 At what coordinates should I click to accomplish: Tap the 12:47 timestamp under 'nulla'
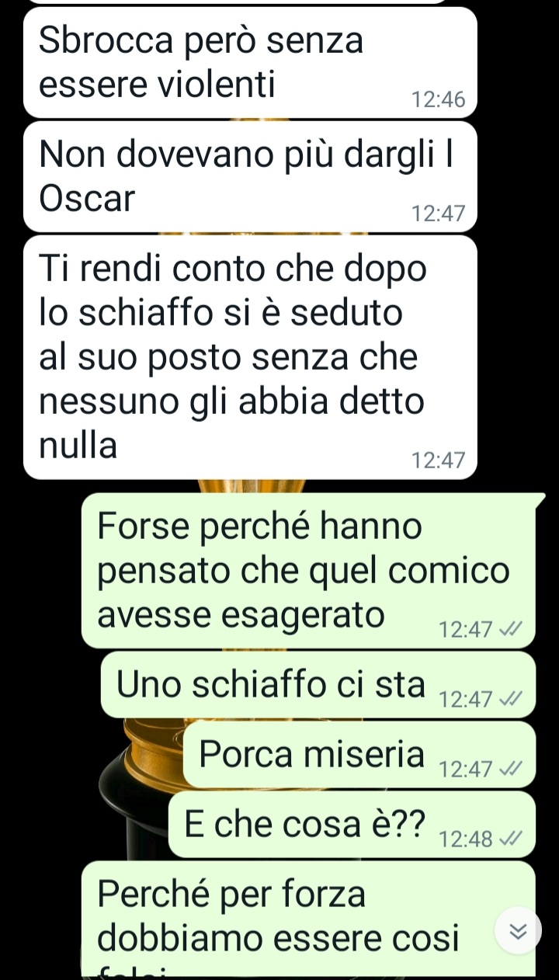click(438, 461)
